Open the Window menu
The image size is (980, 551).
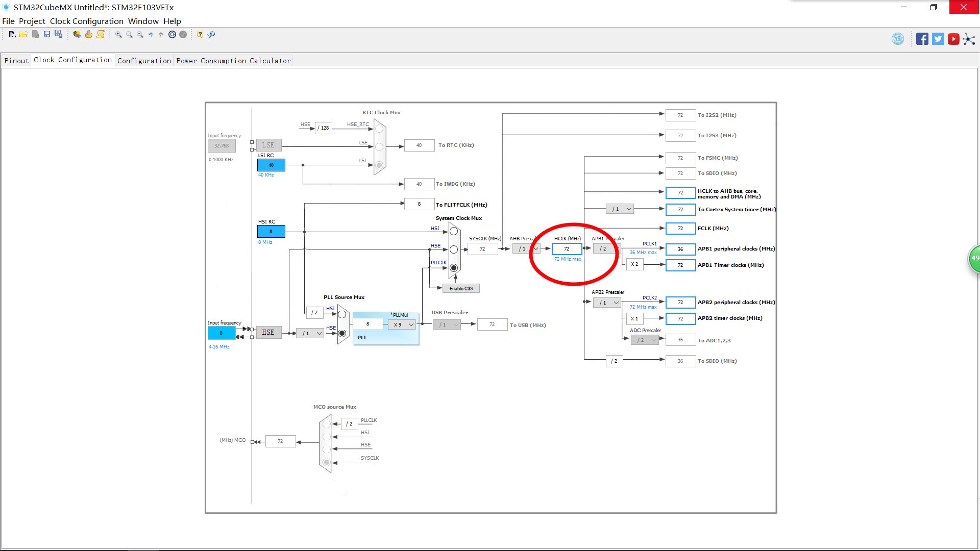(143, 21)
